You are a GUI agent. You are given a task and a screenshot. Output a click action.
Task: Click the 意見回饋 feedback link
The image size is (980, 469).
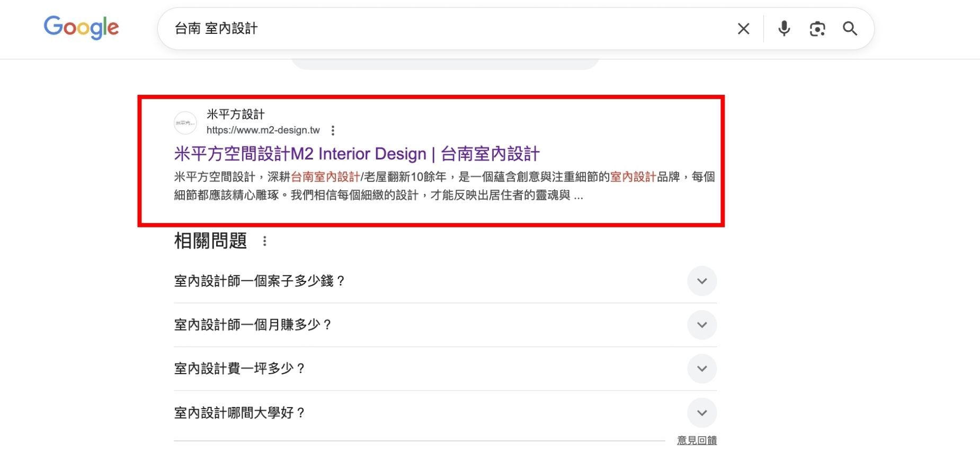[697, 440]
